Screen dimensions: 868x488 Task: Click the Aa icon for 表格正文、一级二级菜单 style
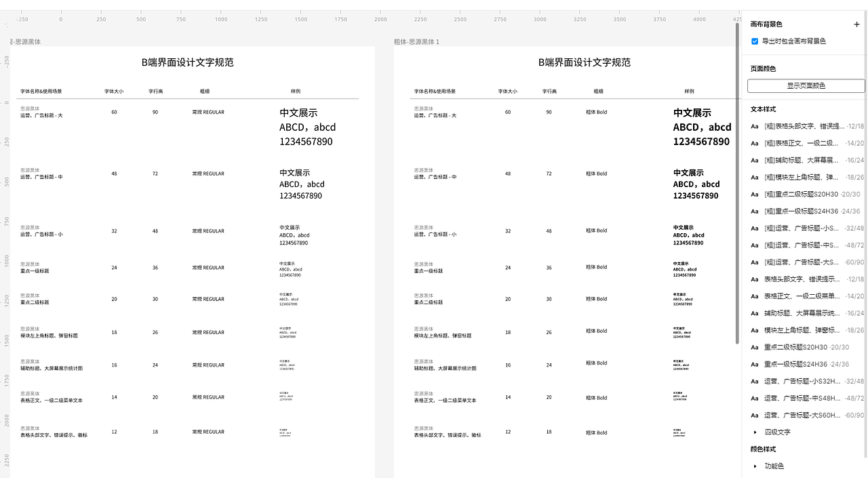(x=755, y=296)
